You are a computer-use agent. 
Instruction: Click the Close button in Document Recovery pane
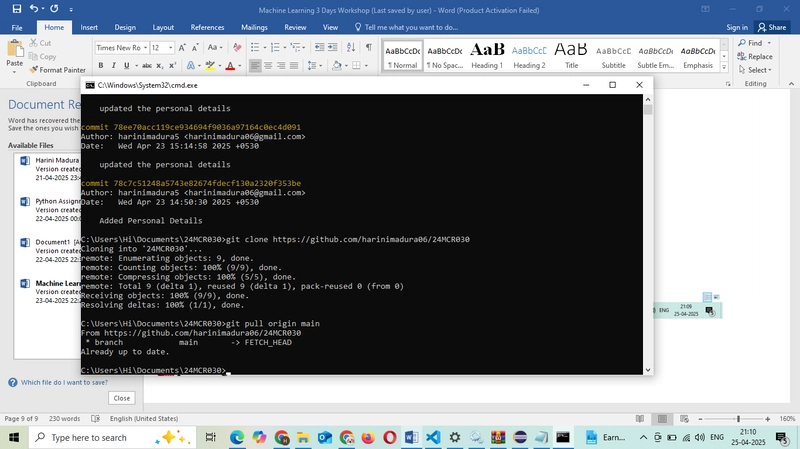pos(121,398)
